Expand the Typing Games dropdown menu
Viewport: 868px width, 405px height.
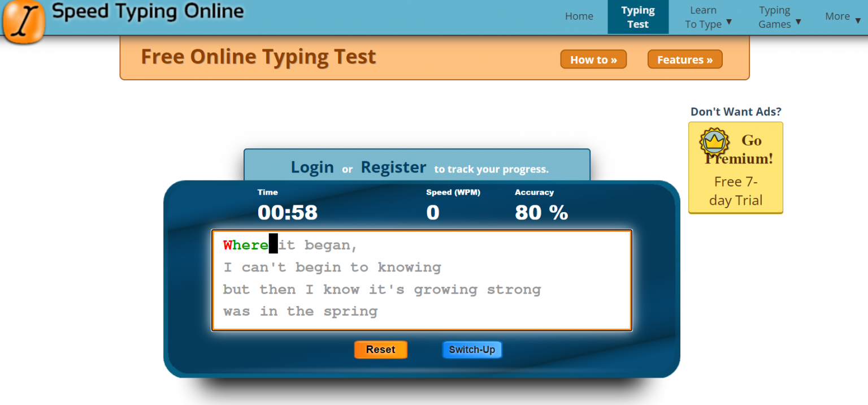click(x=779, y=17)
